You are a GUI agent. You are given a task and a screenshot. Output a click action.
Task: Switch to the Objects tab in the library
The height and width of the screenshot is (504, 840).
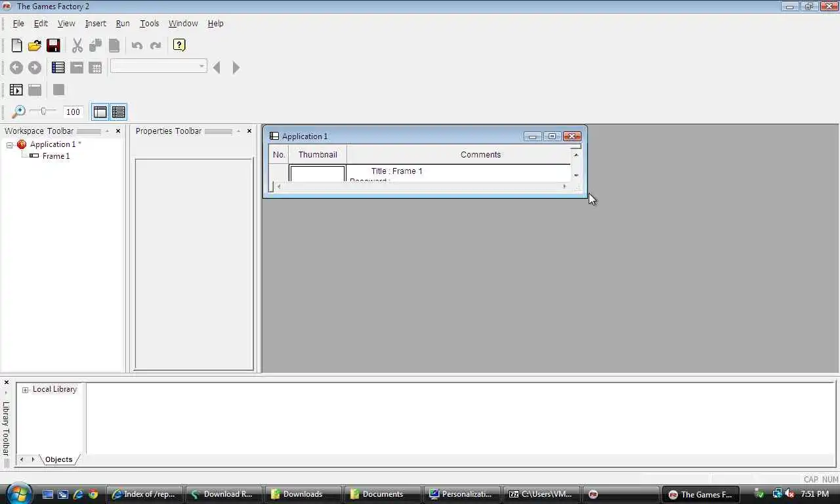click(59, 459)
